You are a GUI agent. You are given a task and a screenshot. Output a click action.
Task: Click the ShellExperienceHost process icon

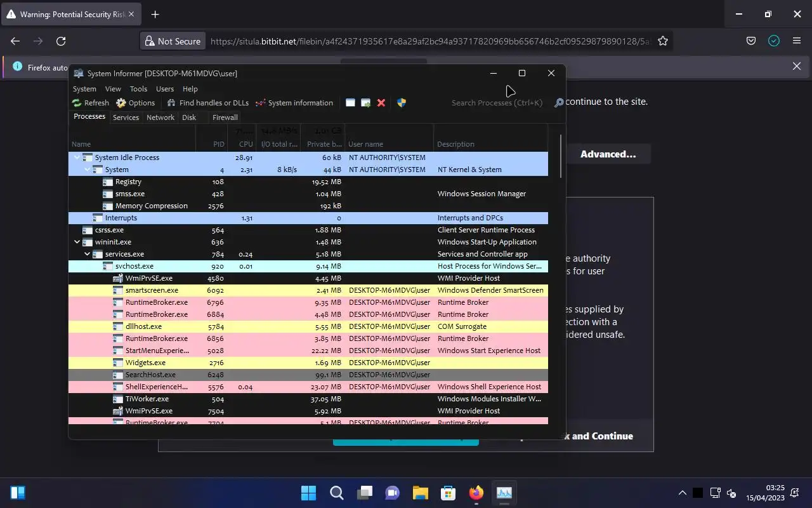[118, 387]
